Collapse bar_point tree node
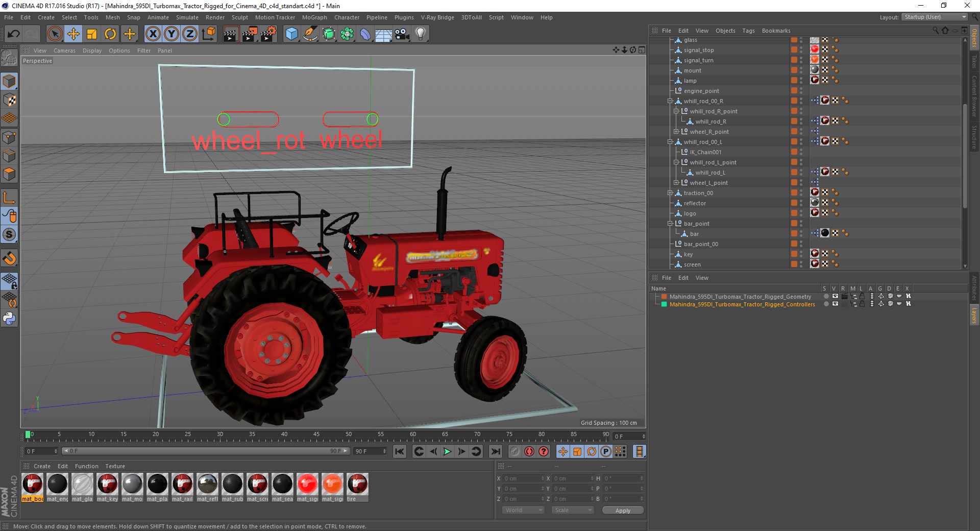The image size is (980, 531). tap(670, 224)
